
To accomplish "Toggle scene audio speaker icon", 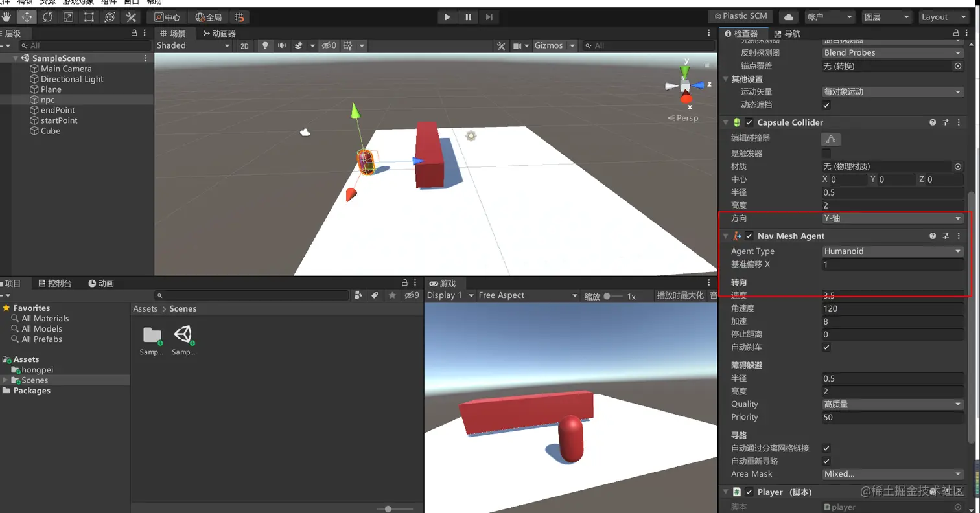I will click(x=281, y=45).
